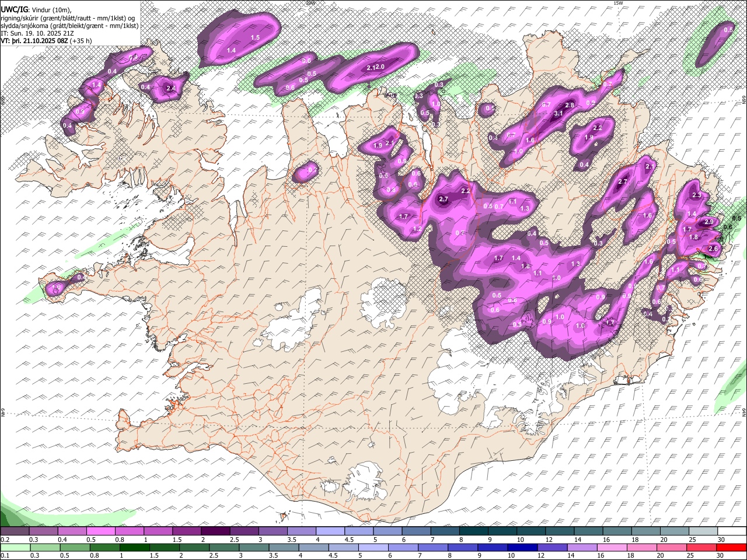The width and height of the screenshot is (747, 560).
Task: Click the '20W' longitude label
Action: click(310, 3)
